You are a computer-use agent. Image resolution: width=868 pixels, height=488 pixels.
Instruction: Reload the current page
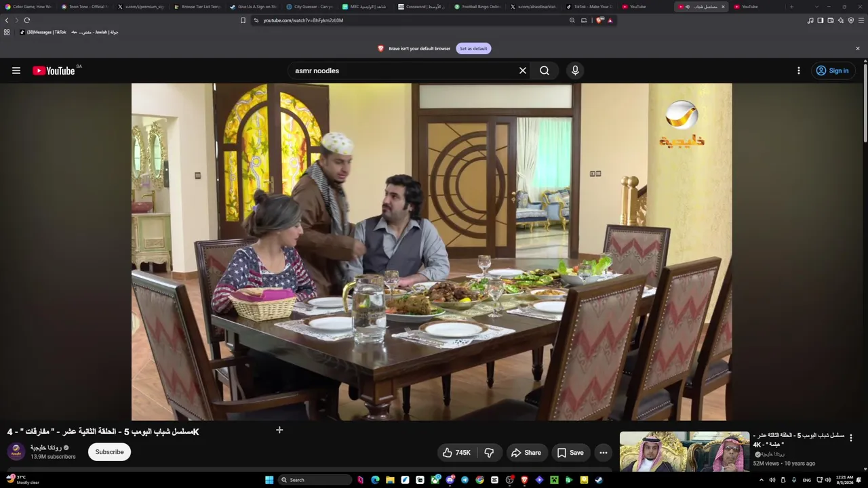pyautogui.click(x=27, y=20)
